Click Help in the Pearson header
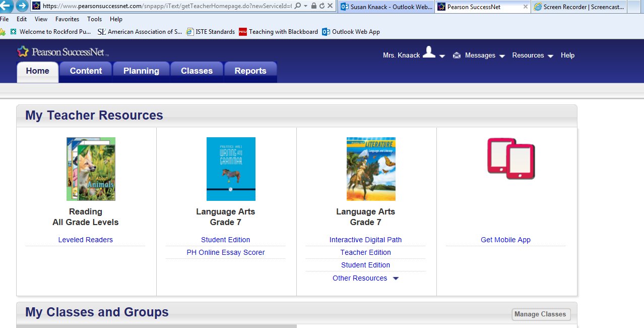644x328 pixels. pos(568,56)
